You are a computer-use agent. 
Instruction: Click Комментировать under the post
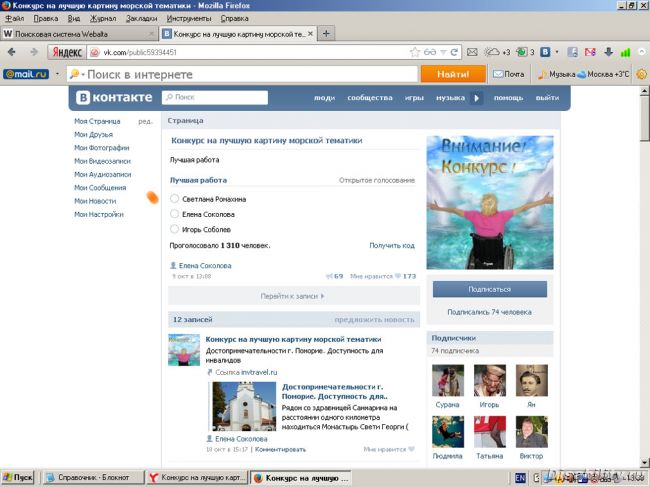(280, 449)
